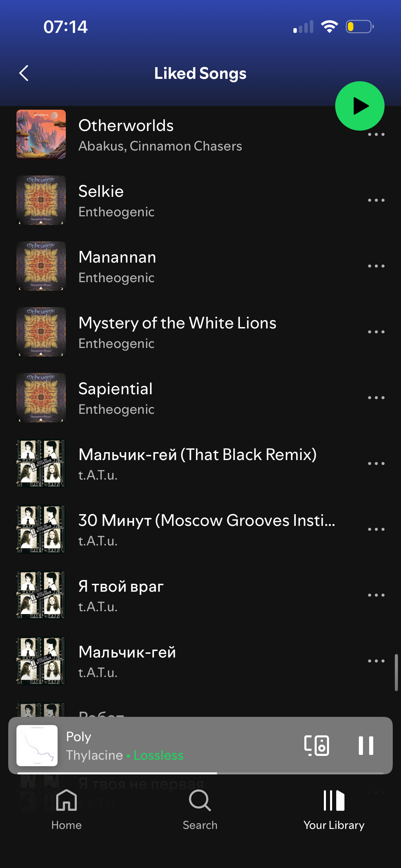The width and height of the screenshot is (401, 868).
Task: Play Мальчик-гей (That Black Remix) track
Action: [x=200, y=463]
